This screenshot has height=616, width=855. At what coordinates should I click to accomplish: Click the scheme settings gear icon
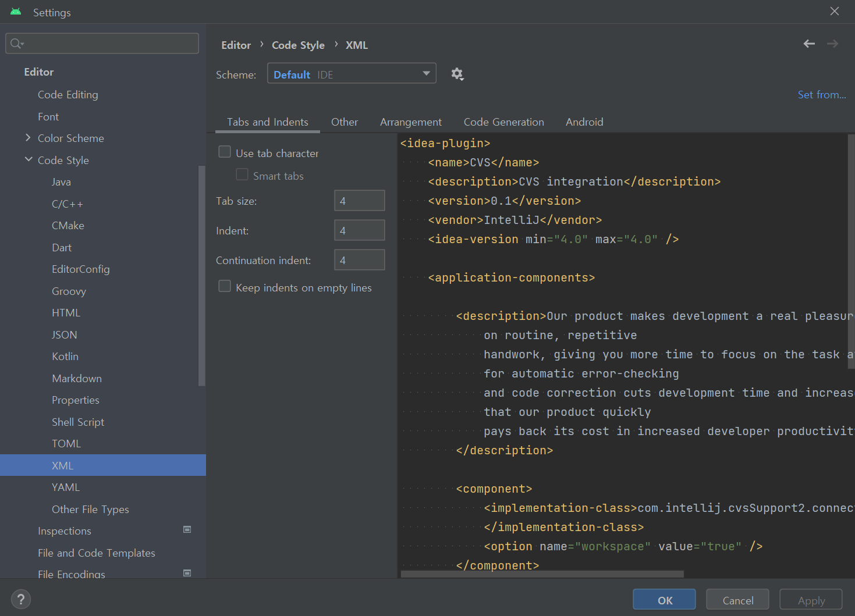[x=457, y=74]
